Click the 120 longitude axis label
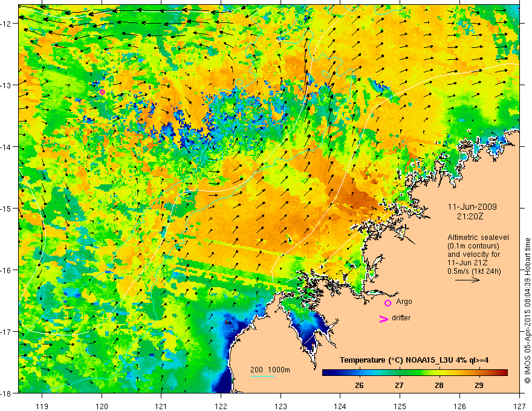The height and width of the screenshot is (411, 532). click(x=102, y=406)
